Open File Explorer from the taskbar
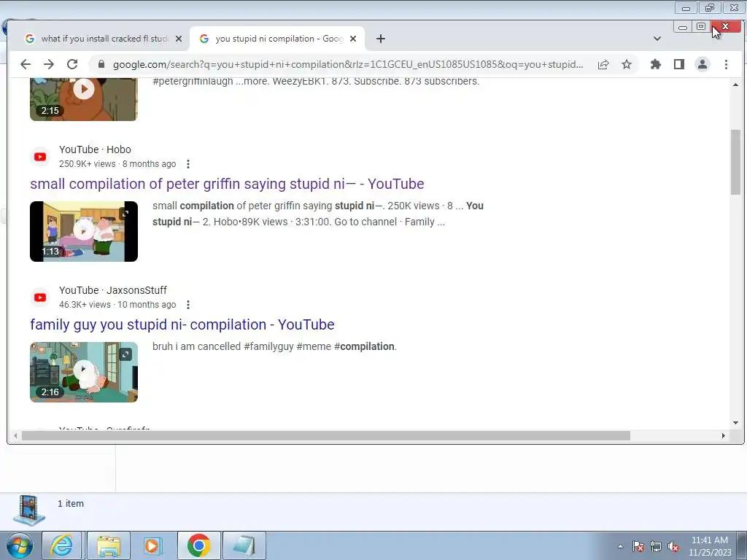Image resolution: width=747 pixels, height=560 pixels. [109, 545]
